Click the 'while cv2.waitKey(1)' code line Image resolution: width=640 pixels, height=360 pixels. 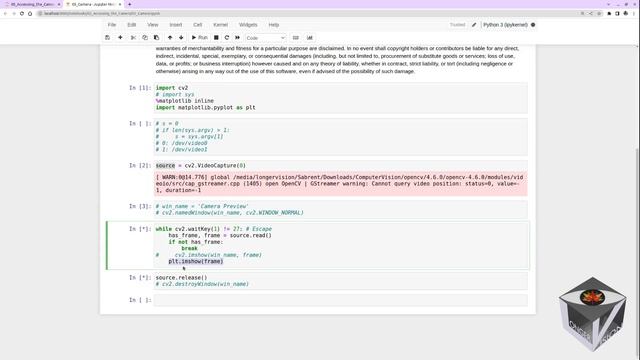coord(213,229)
